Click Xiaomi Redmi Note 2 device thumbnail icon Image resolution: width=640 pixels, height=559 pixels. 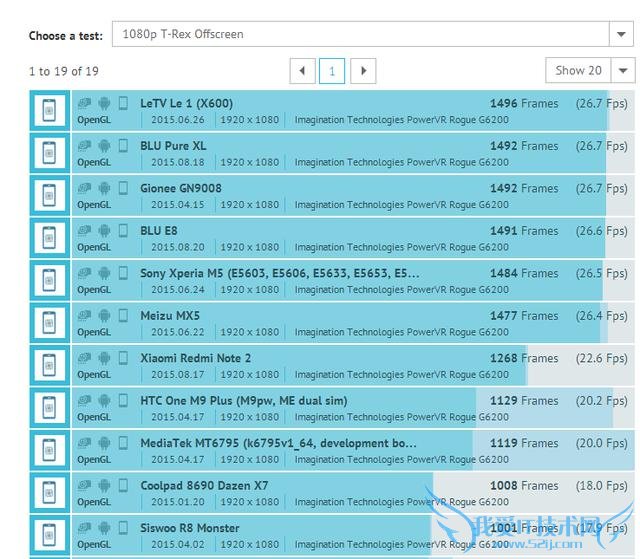[x=50, y=365]
